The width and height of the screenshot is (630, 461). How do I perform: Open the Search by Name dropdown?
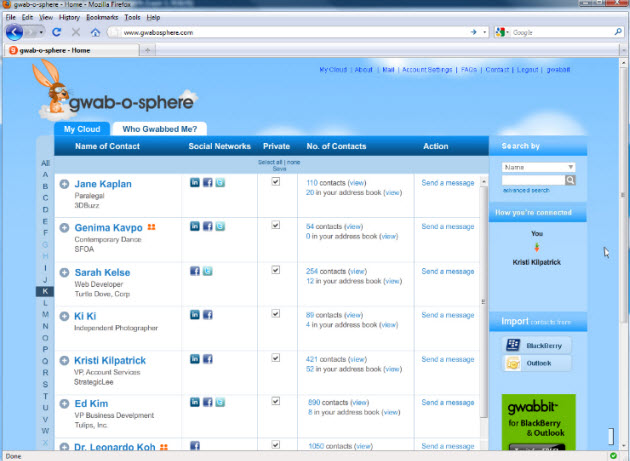click(538, 167)
